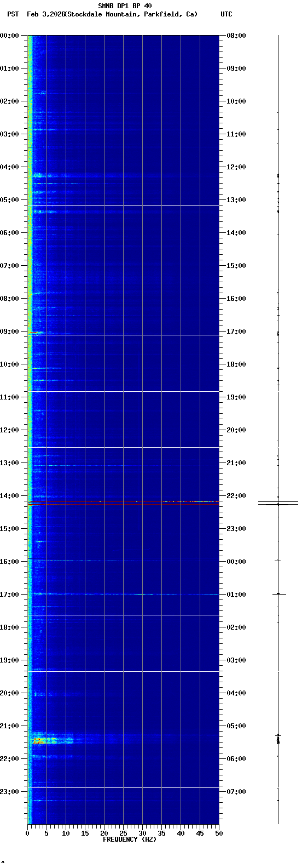Click the 07:00 UTC axis label
Screen dimensions: 302x868
coord(236,792)
